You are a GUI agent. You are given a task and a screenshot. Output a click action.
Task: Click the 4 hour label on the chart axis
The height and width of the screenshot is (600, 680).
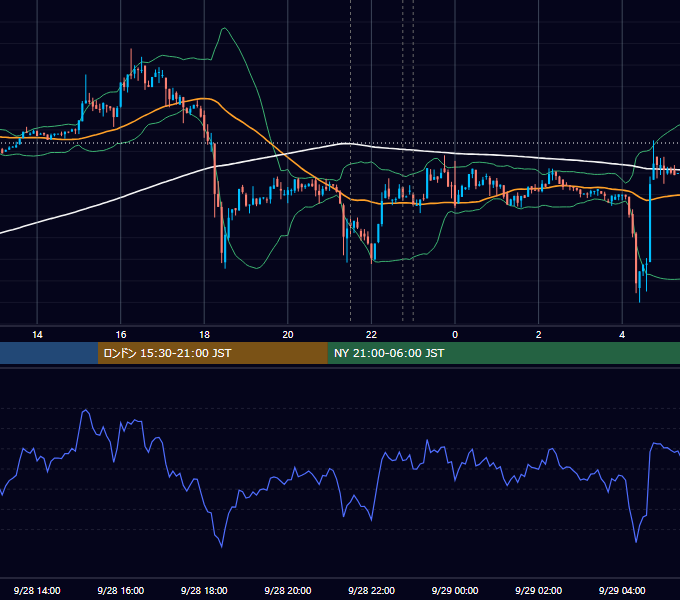point(622,335)
